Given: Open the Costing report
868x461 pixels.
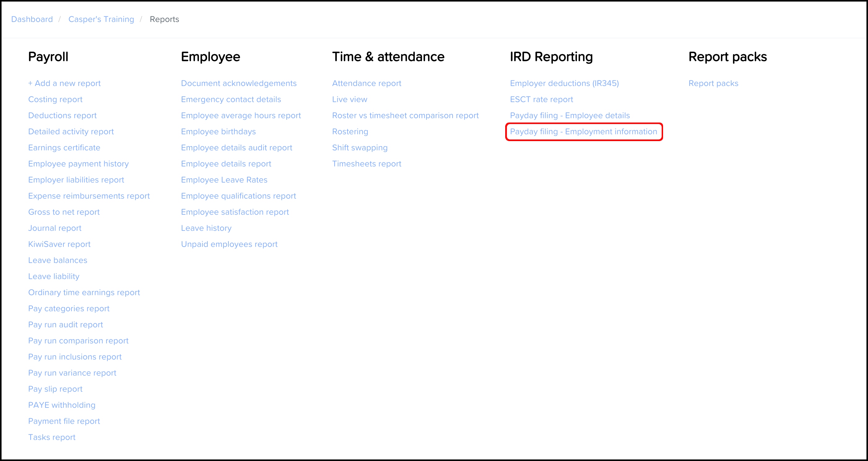Looking at the screenshot, I should click(55, 99).
